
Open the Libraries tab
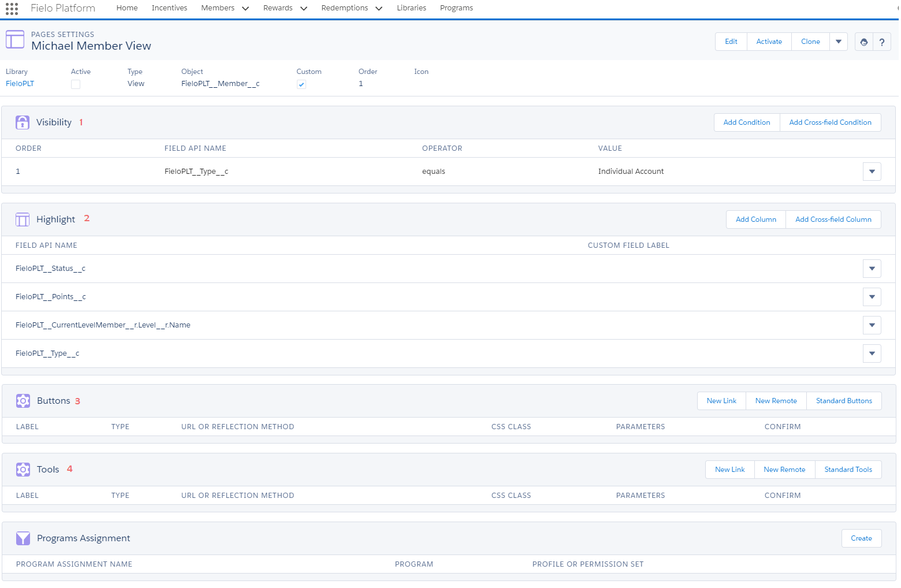click(411, 8)
